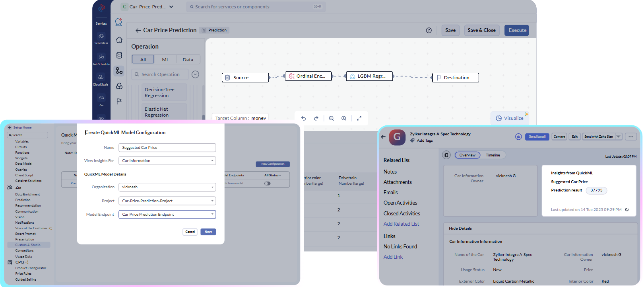Image resolution: width=644 pixels, height=287 pixels.
Task: Click the Execute button
Action: (517, 30)
